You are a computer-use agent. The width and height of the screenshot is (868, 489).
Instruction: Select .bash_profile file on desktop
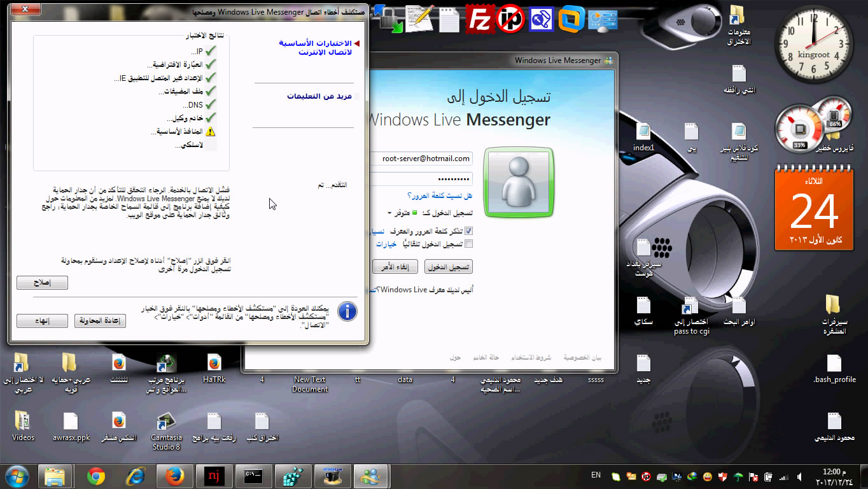[x=834, y=369]
